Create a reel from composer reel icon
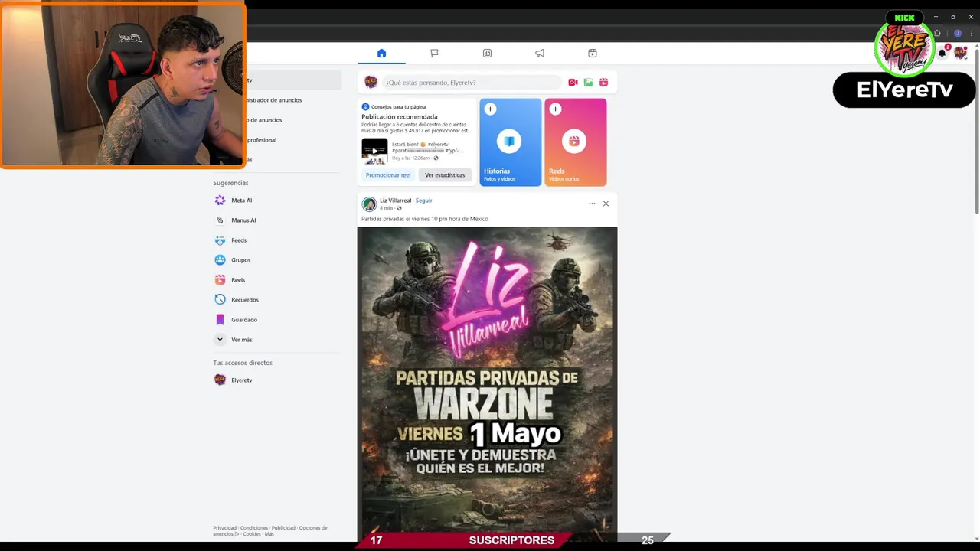980x551 pixels. click(x=603, y=82)
